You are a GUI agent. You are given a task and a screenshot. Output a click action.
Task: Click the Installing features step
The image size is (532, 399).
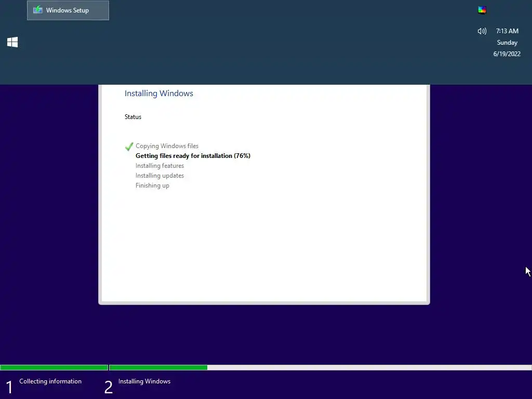click(x=159, y=166)
